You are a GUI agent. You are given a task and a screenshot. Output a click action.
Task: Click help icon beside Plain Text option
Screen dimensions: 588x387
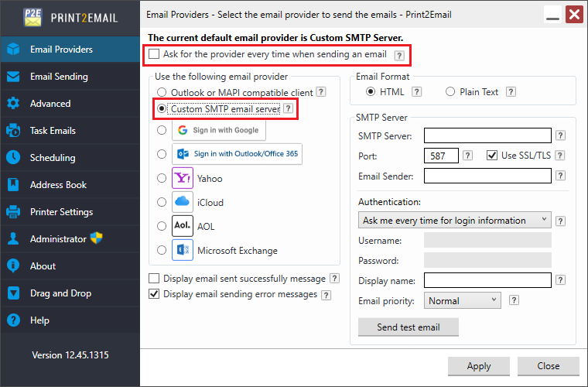(x=513, y=92)
